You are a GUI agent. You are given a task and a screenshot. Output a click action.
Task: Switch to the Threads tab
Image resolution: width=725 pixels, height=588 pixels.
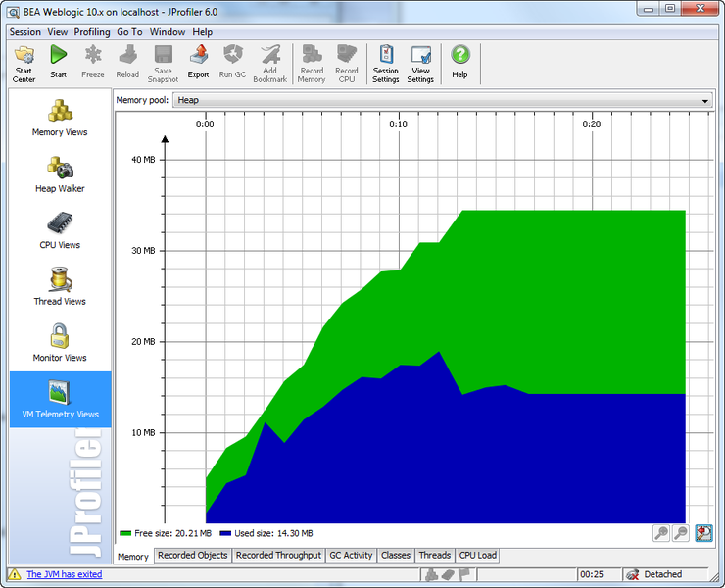pos(435,555)
